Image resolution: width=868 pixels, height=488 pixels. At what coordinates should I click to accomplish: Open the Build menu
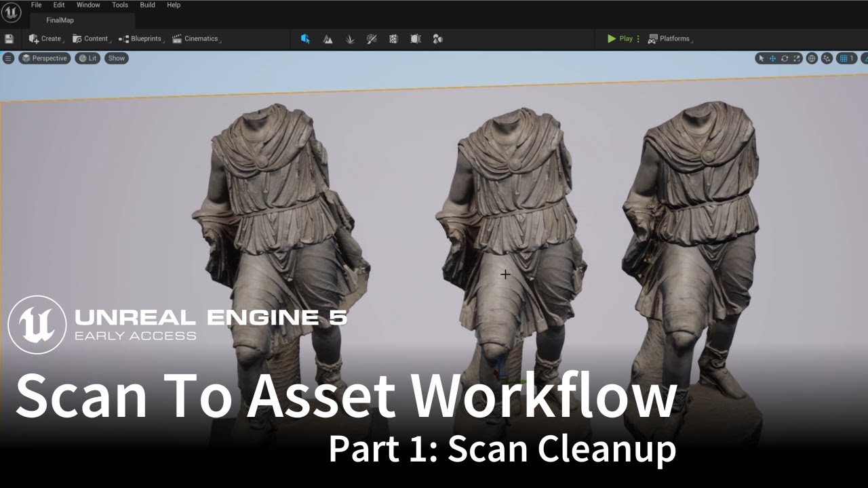(147, 5)
